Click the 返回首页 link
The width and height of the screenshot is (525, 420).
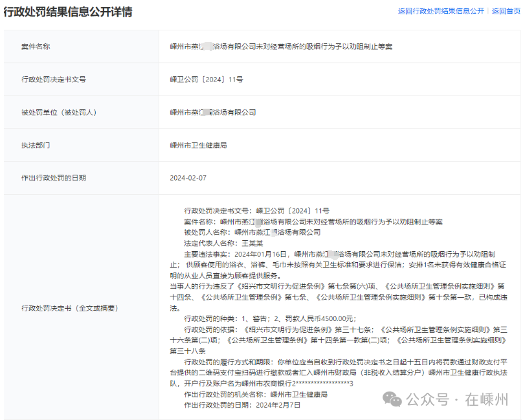click(x=506, y=11)
